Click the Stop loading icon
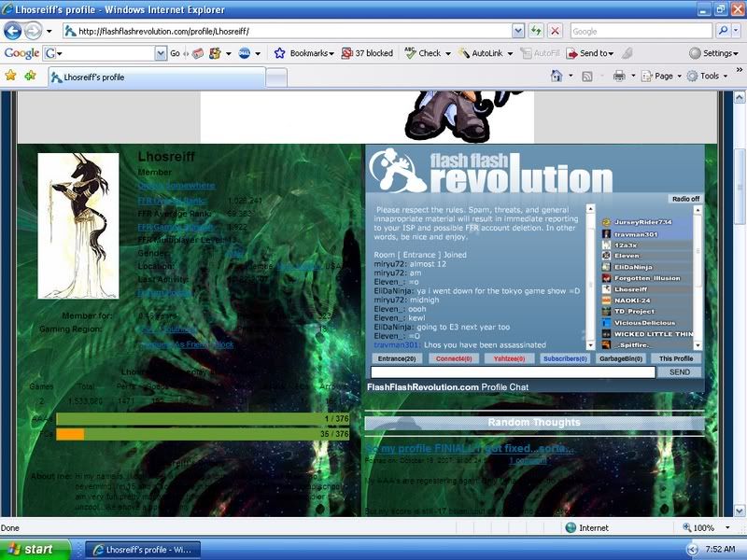The image size is (747, 560). pos(556,31)
